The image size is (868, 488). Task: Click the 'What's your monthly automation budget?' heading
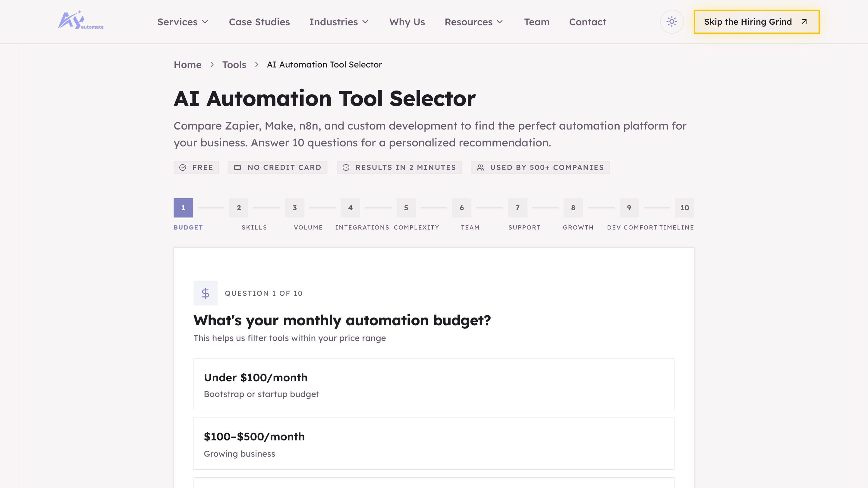click(x=342, y=320)
